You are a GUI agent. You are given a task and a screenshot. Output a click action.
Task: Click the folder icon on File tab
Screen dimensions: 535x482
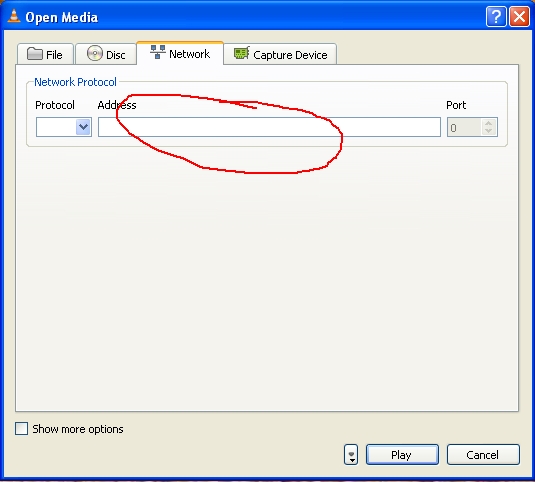click(34, 54)
